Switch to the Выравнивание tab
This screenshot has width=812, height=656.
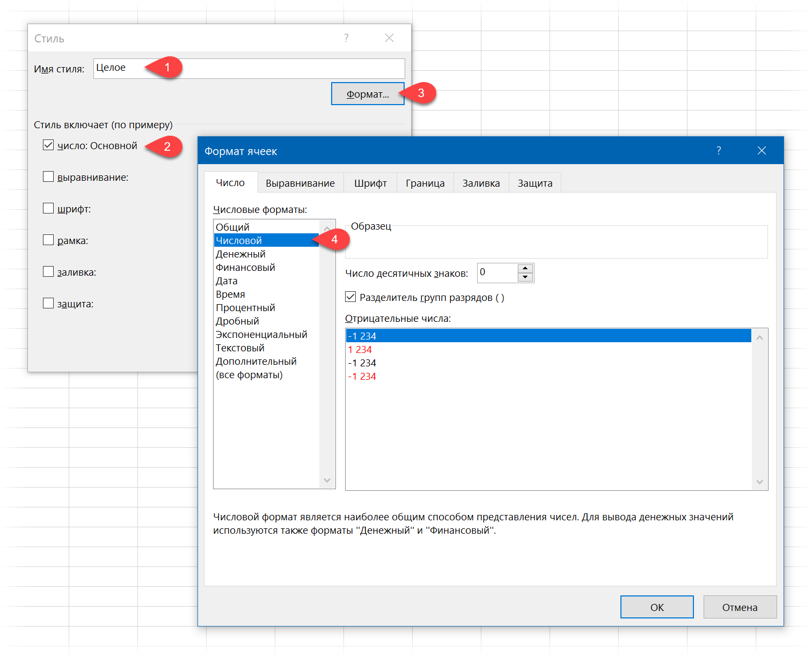click(x=300, y=183)
